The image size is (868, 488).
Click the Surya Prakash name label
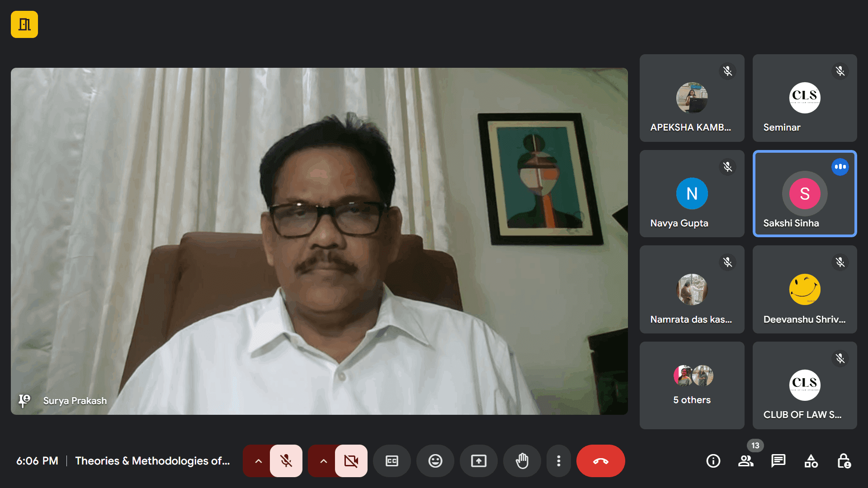coord(75,401)
